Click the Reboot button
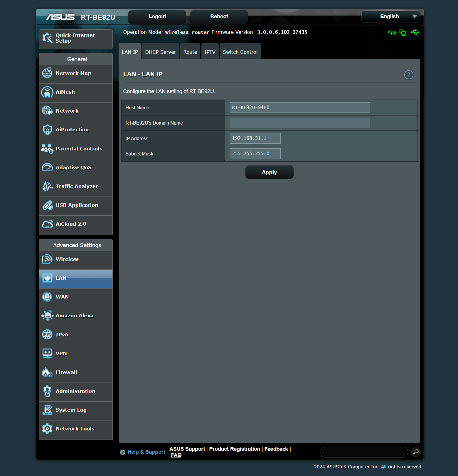Image resolution: width=458 pixels, height=476 pixels. (219, 17)
